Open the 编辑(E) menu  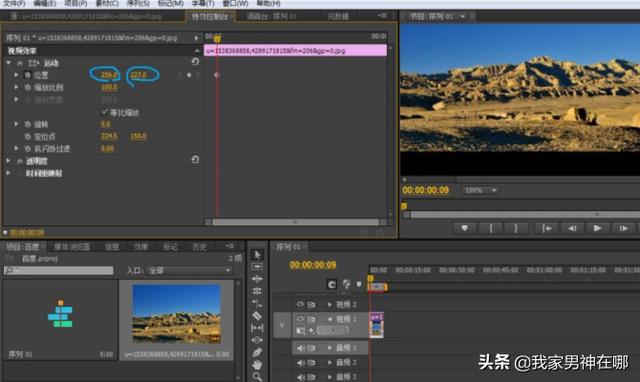[45, 3]
